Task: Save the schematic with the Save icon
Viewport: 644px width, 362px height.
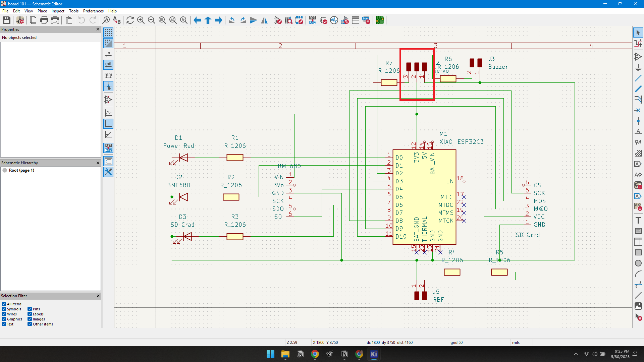Action: 6,20
